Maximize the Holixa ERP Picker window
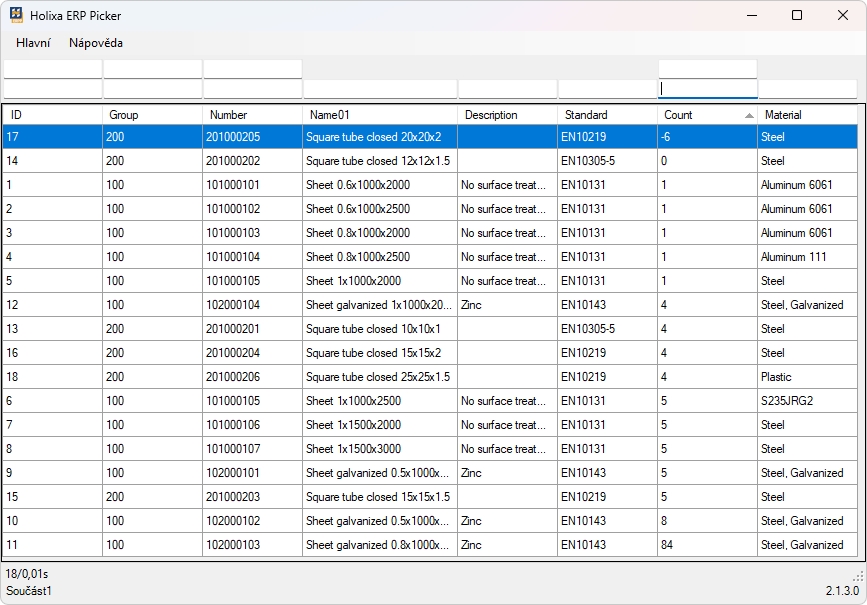The image size is (867, 605). (797, 15)
